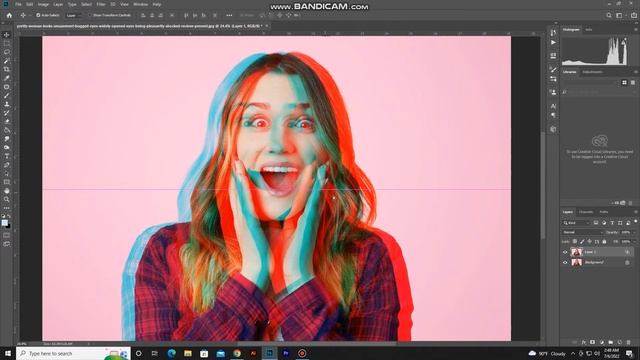Select the Rectangle shape tool
The height and width of the screenshot is (360, 640).
[7, 182]
